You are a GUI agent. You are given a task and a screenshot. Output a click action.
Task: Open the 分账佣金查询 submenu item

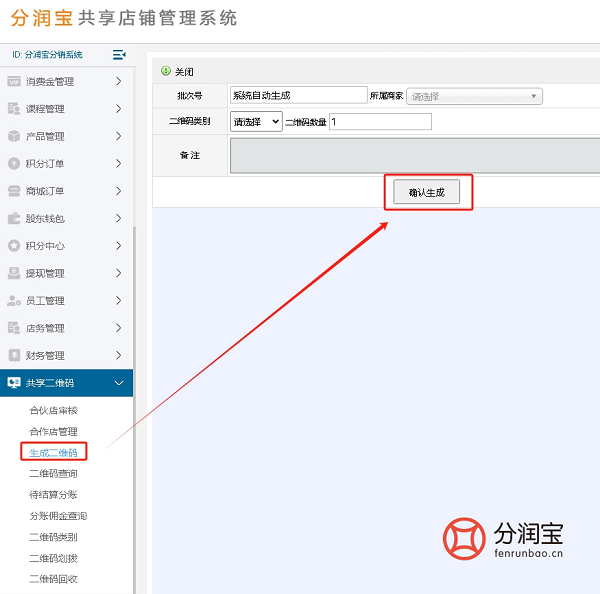click(58, 516)
